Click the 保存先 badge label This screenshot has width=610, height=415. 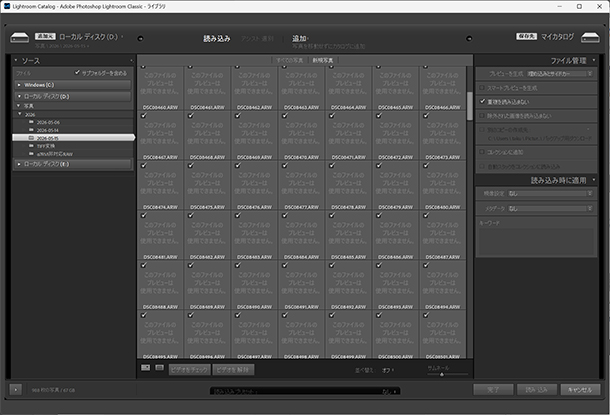coord(526,36)
